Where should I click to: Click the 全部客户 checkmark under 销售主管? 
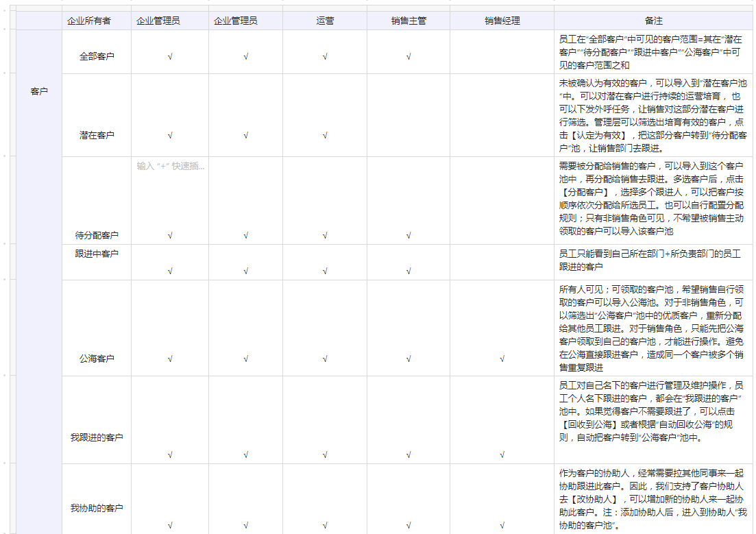click(x=409, y=56)
